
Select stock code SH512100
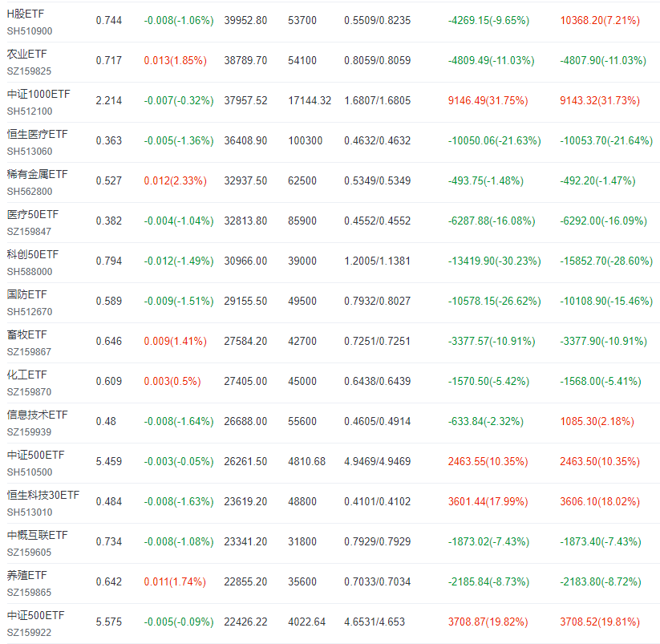30,111
